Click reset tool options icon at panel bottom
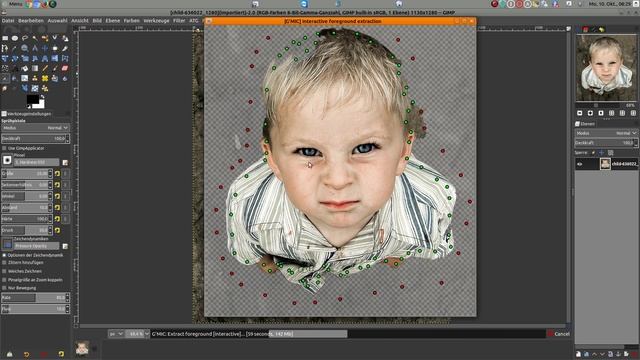640x360 pixels. [61, 354]
